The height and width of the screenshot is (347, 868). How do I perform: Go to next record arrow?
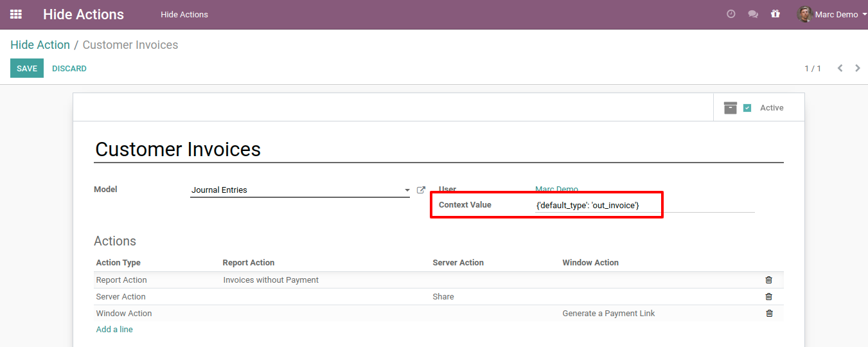point(858,68)
